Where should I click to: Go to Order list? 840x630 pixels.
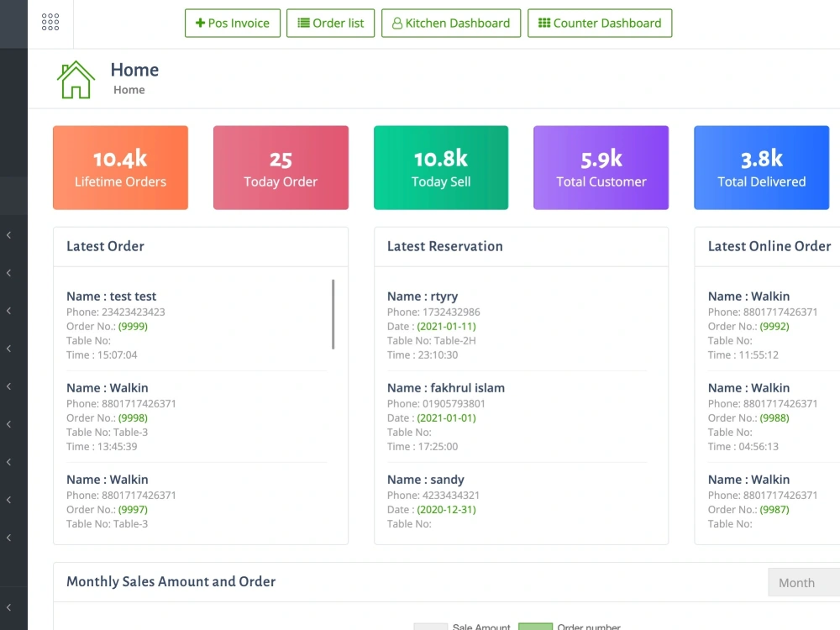(x=330, y=23)
